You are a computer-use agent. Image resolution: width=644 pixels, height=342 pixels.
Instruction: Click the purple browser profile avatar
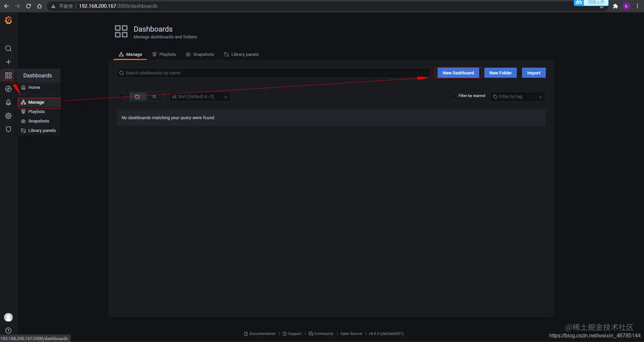[x=626, y=6]
